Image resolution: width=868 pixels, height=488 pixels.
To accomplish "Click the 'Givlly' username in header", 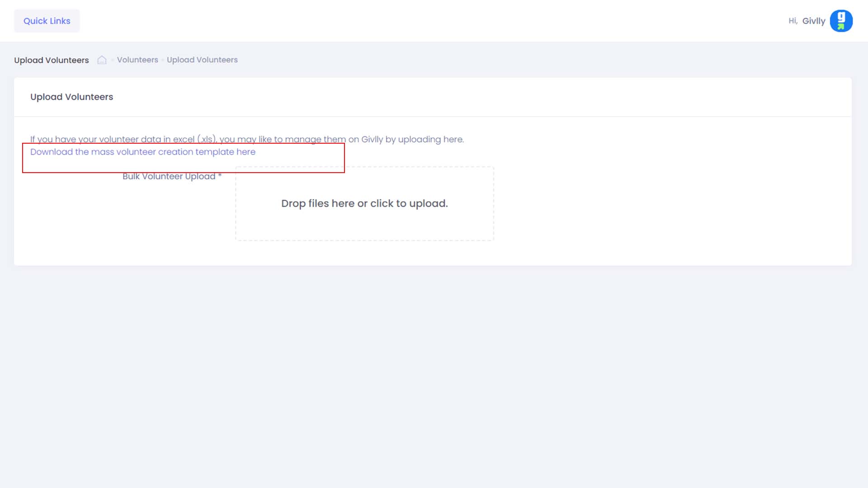I will [813, 21].
